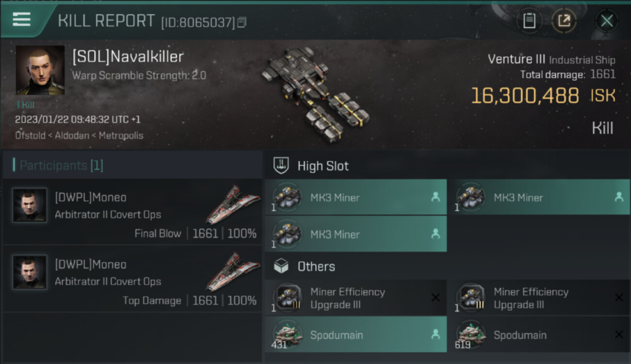Select the left Miner Efficiency Upgrade III
Image resolution: width=631 pixels, height=364 pixels.
tap(355, 298)
